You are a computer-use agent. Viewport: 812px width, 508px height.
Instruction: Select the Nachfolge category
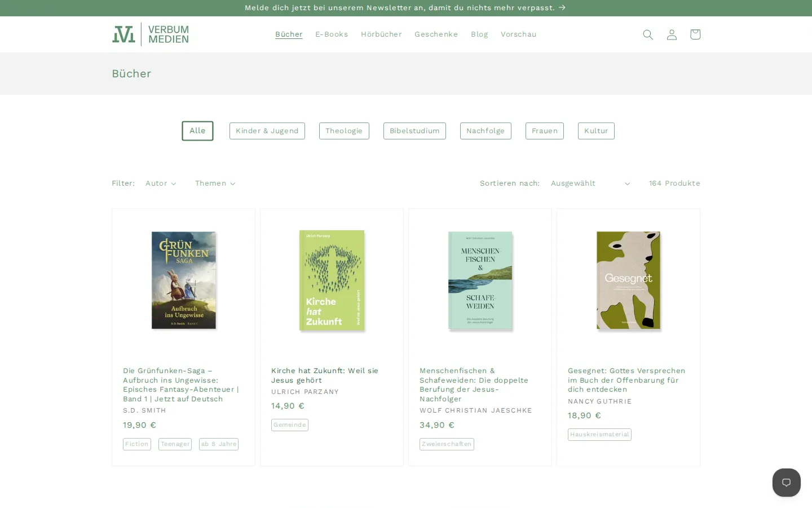[x=486, y=131]
